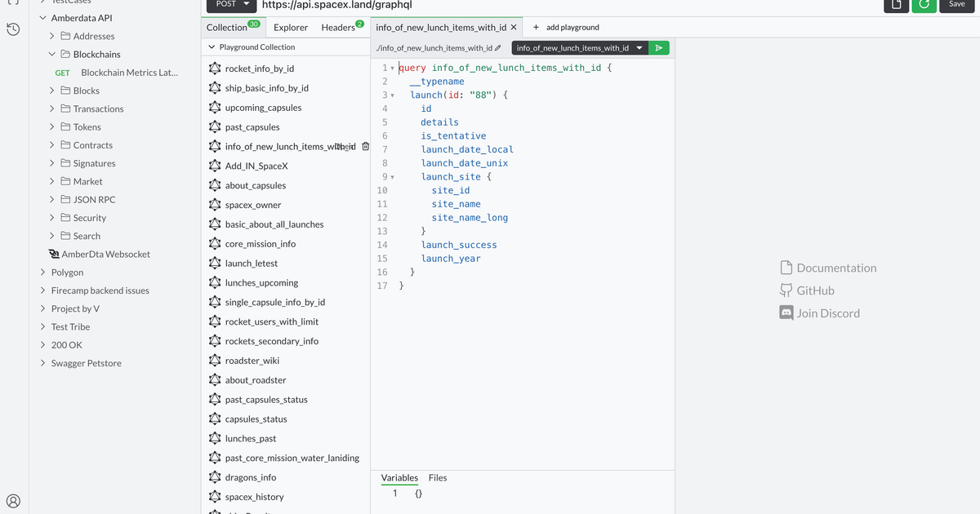Click the GraphQL icon of rocket_info_by_id

point(215,69)
